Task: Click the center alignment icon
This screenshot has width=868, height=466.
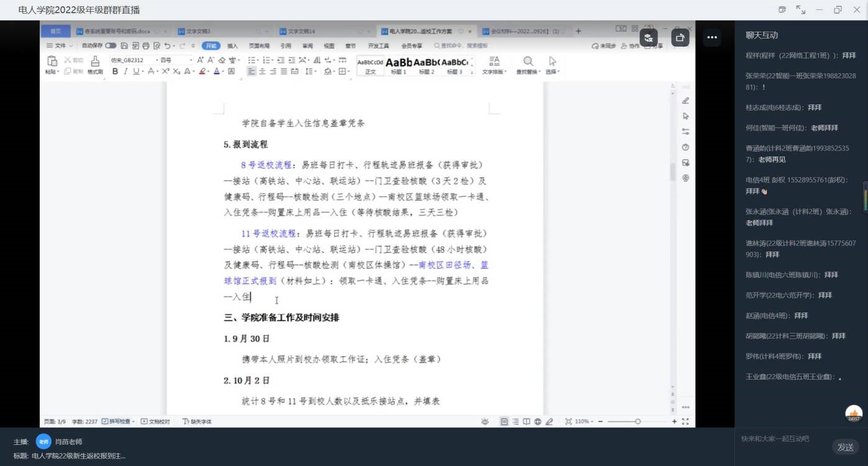Action: pyautogui.click(x=262, y=71)
